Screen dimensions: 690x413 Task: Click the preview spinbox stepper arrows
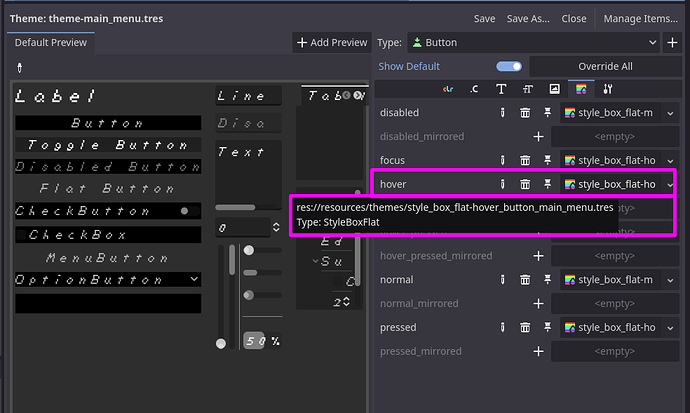tap(276, 227)
